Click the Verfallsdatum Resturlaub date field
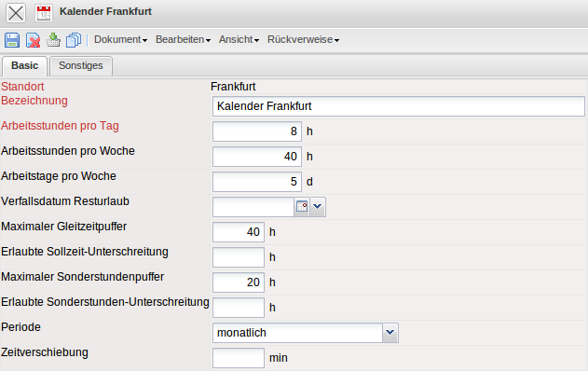Image resolution: width=588 pixels, height=372 pixels. point(253,207)
